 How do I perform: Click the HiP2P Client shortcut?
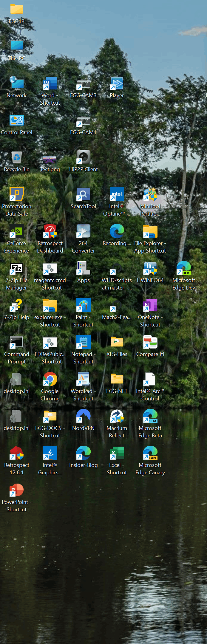pyautogui.click(x=84, y=157)
